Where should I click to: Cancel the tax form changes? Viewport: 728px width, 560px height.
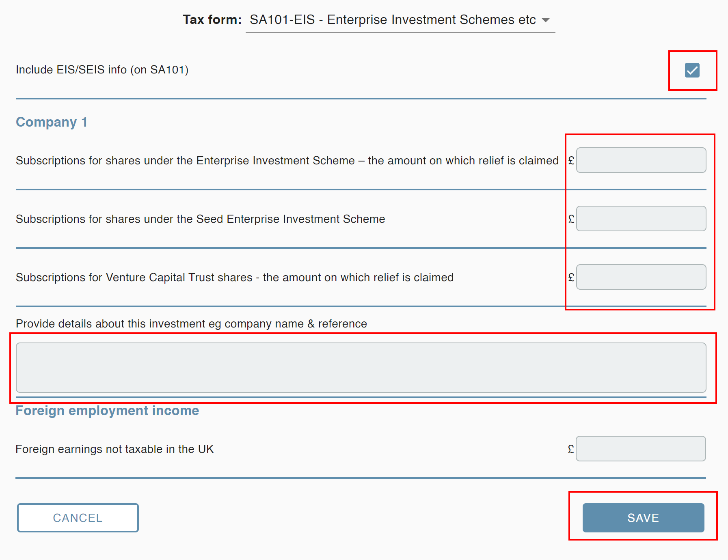77,517
